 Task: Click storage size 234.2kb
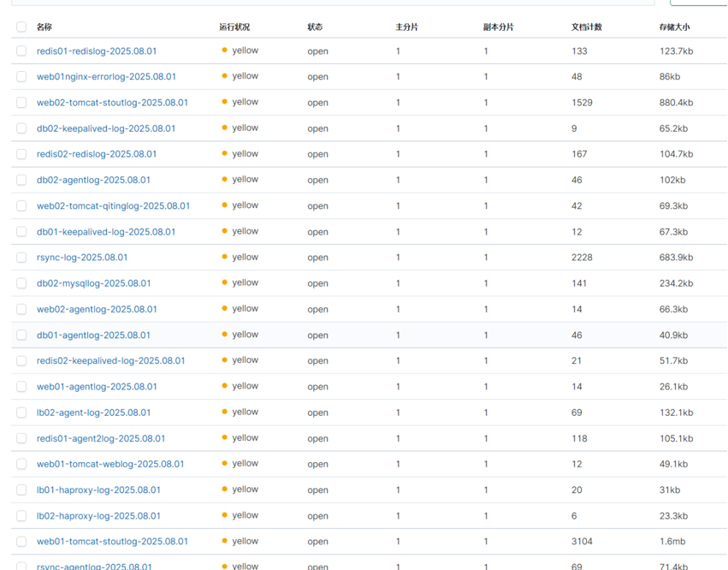coord(676,283)
